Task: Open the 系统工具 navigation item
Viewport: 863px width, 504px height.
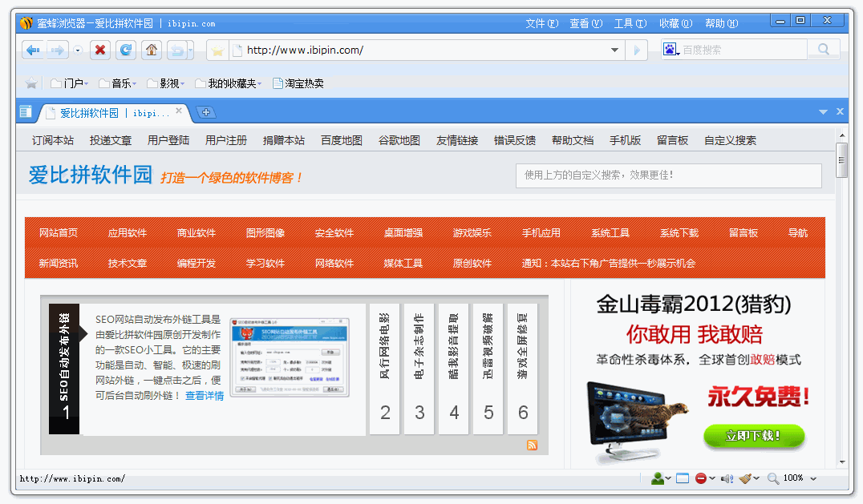Action: 610,233
